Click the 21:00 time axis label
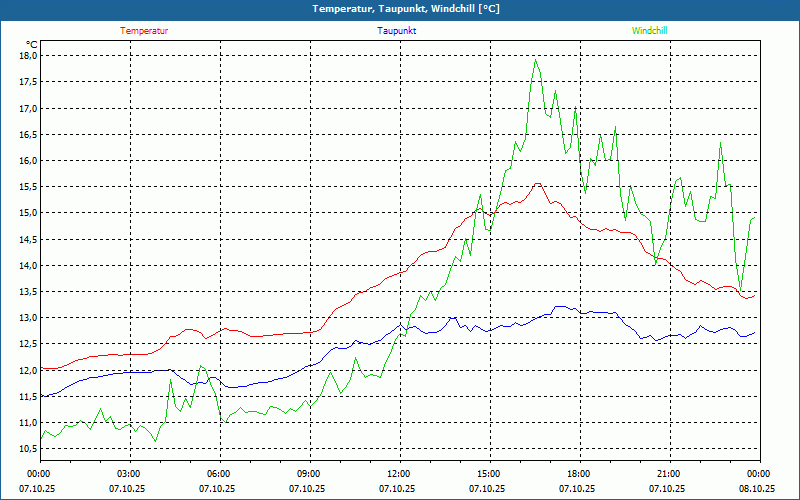 coord(669,474)
